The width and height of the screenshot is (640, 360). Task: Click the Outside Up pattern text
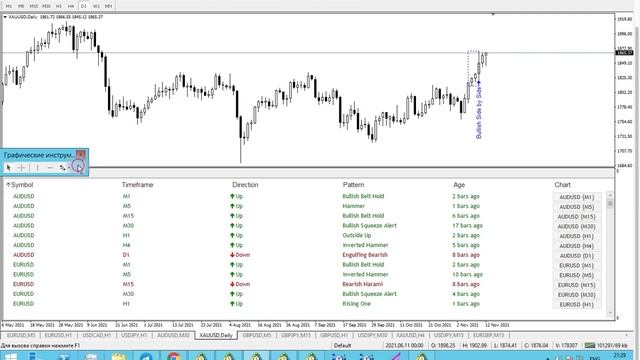click(356, 235)
